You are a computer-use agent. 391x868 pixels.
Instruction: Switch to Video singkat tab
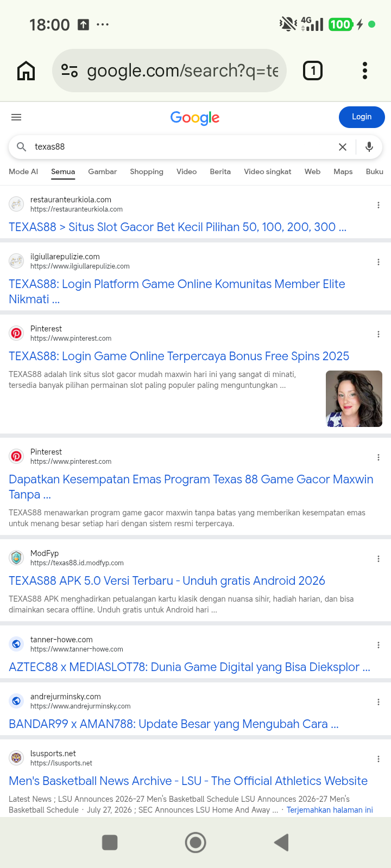pyautogui.click(x=267, y=171)
